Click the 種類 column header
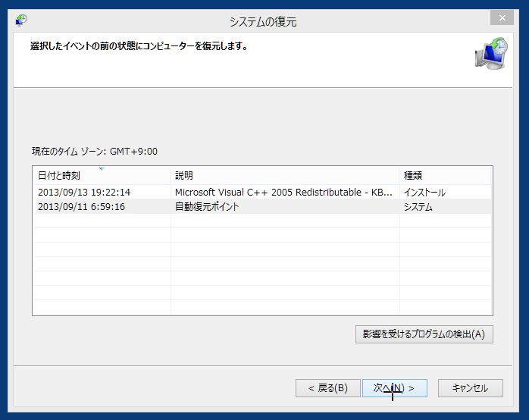 [x=446, y=175]
